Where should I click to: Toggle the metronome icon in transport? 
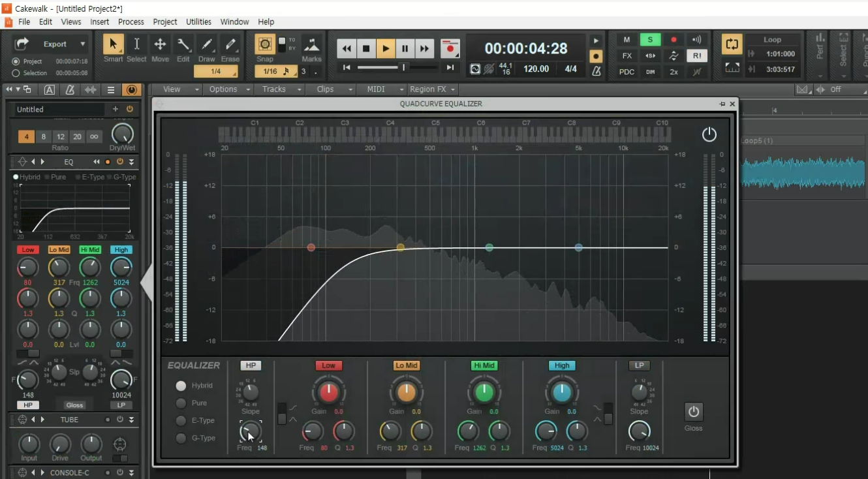coord(596,70)
